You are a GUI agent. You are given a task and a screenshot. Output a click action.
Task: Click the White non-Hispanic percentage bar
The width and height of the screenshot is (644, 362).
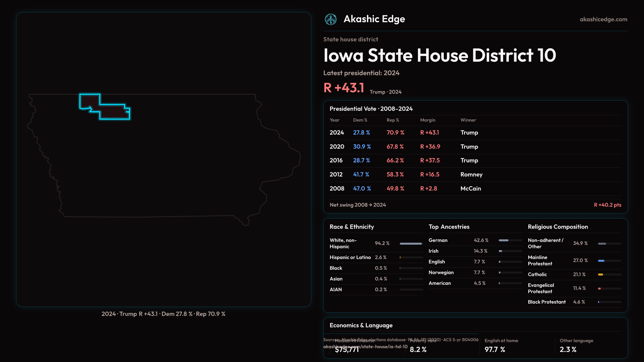click(411, 244)
